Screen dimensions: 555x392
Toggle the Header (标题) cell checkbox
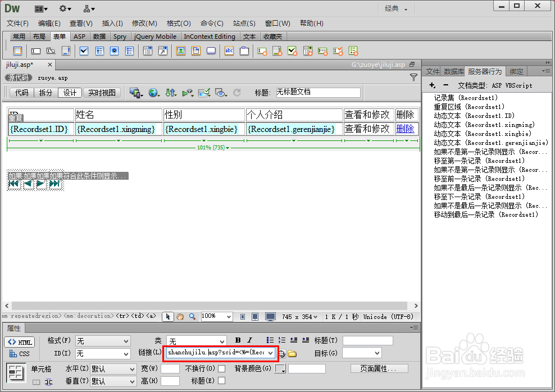[x=221, y=381]
